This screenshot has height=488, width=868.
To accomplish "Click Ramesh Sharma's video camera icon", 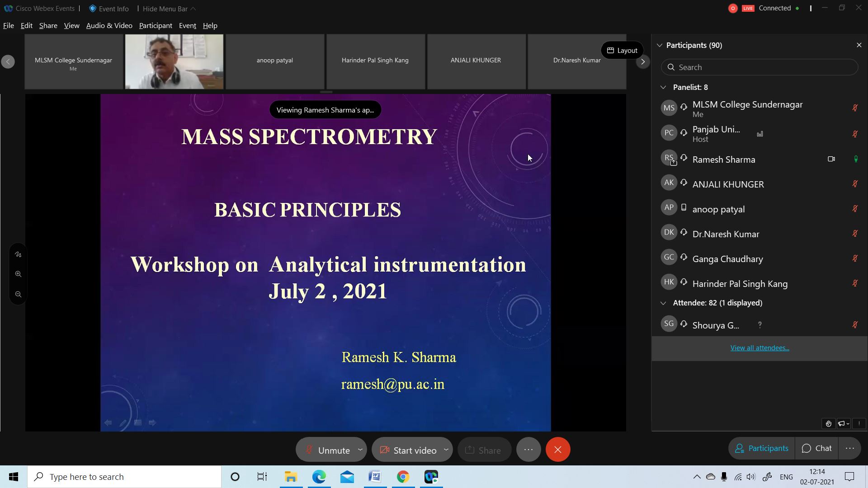I will coord(831,159).
